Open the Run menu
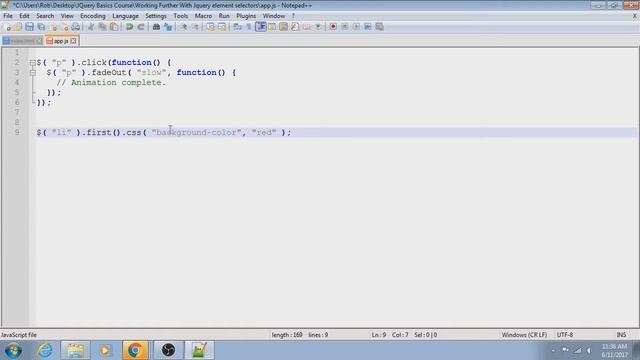The width and height of the screenshot is (640, 360). [x=224, y=16]
